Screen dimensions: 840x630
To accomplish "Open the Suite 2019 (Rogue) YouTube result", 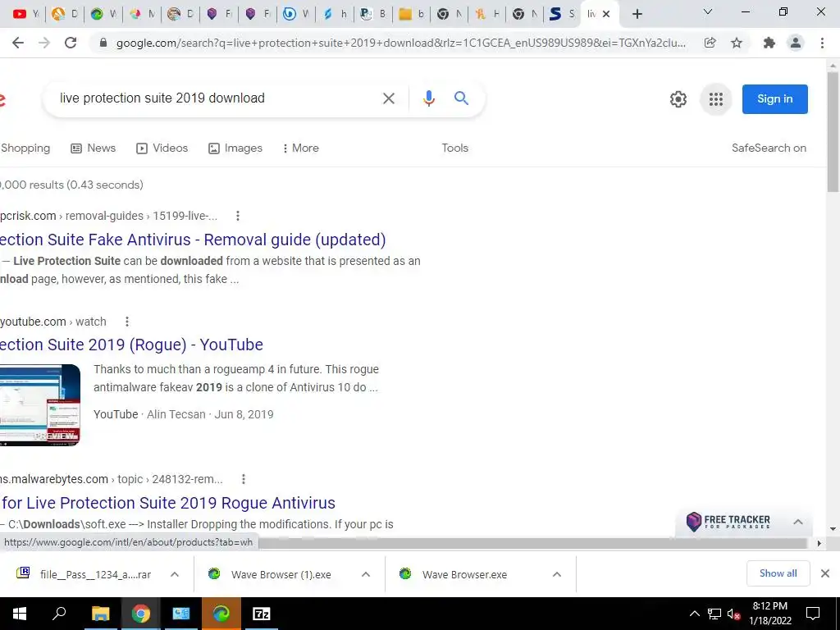I will point(131,345).
